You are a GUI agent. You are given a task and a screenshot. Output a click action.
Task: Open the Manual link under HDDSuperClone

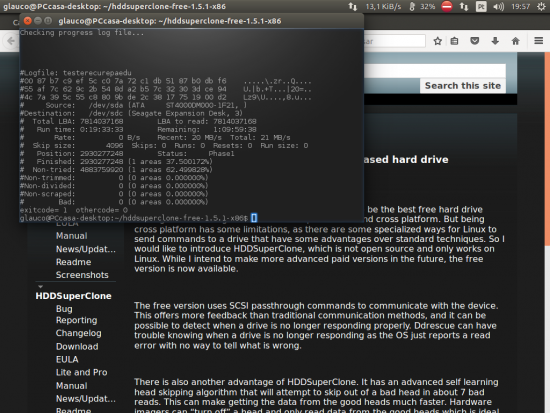coord(72,386)
